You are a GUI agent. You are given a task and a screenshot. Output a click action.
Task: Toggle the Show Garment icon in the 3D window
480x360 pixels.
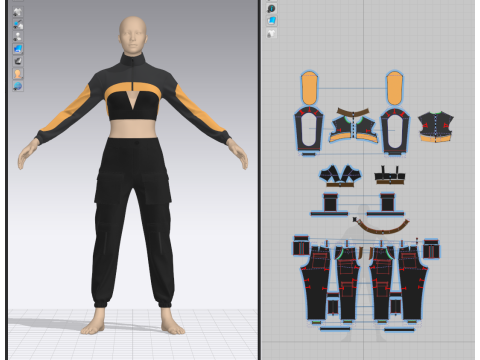click(x=18, y=12)
